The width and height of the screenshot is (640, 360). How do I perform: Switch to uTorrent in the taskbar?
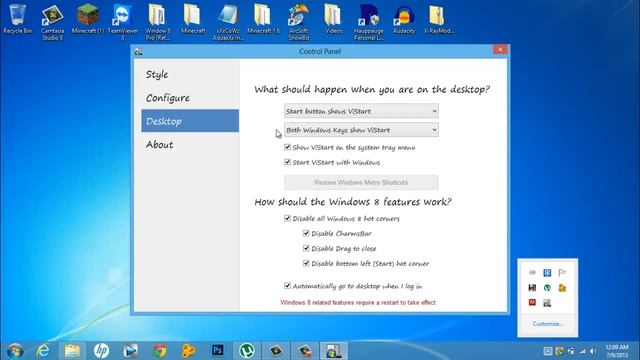(x=247, y=351)
